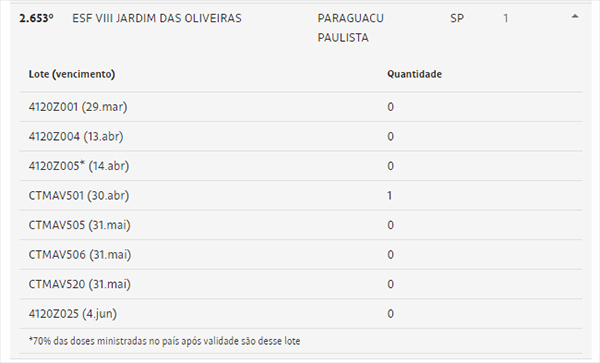Click quantity 0 for lot 4120Z025

(390, 314)
